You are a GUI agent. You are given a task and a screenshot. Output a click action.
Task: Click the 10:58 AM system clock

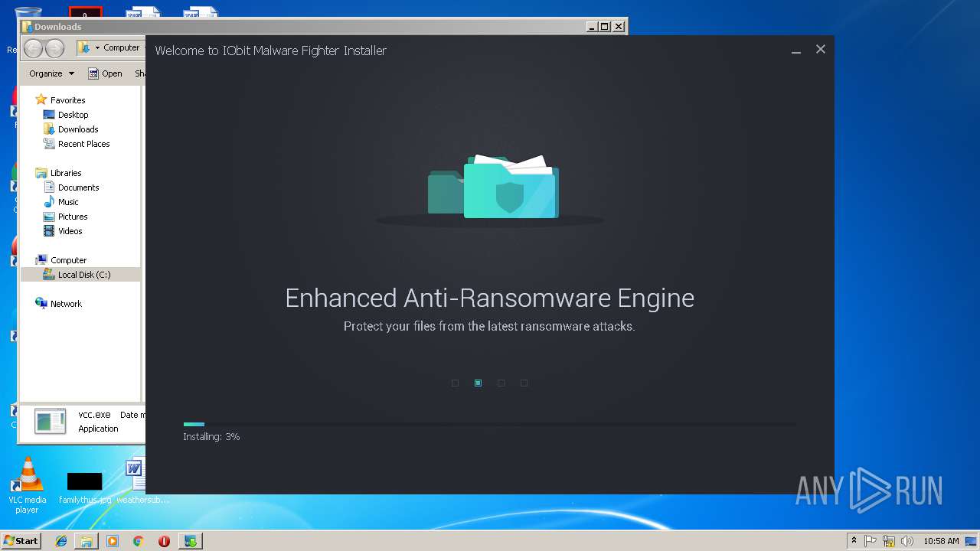point(941,541)
